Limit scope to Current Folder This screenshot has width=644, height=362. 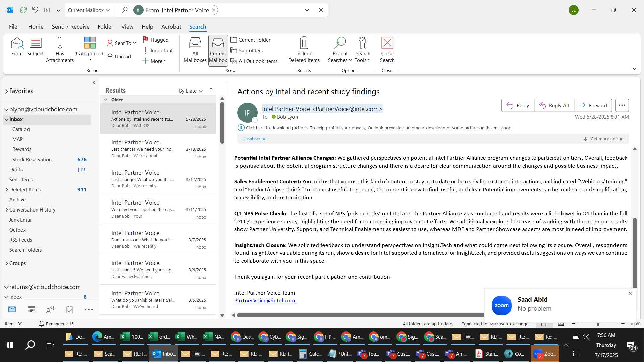coord(251,40)
